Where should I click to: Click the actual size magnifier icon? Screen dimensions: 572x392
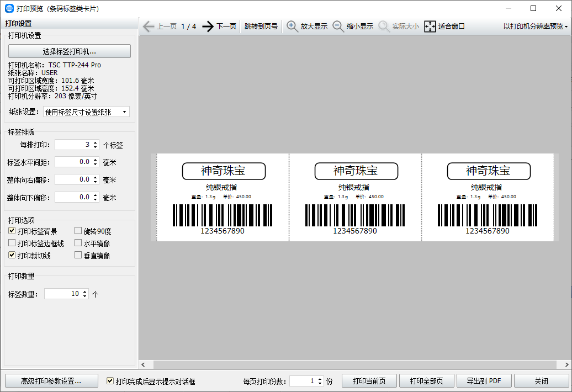pos(384,27)
